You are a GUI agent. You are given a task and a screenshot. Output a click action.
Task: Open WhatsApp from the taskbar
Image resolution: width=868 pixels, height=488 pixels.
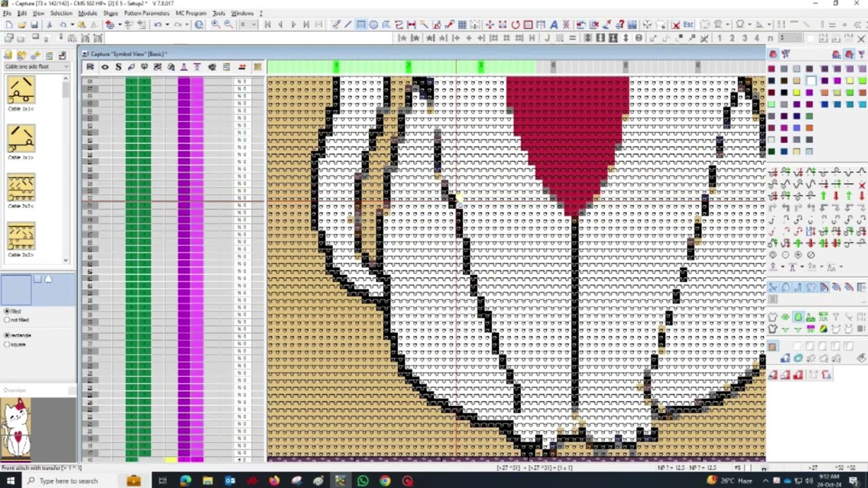tap(363, 481)
